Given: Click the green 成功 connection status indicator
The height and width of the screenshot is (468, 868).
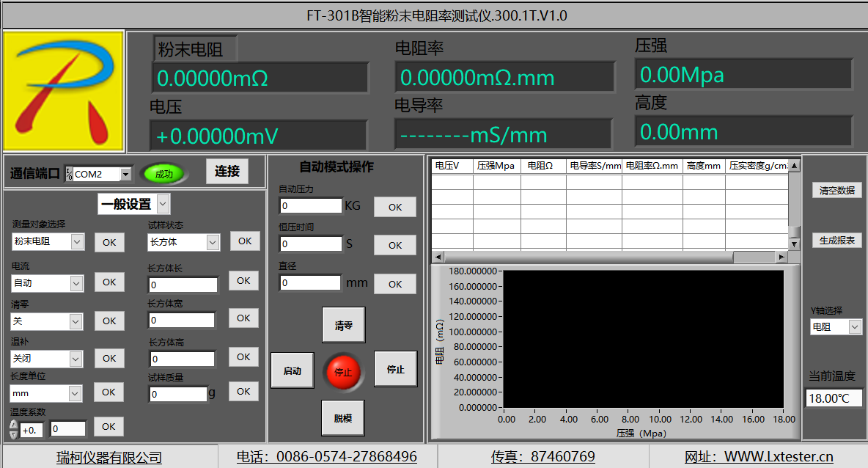Looking at the screenshot, I should click(x=163, y=174).
